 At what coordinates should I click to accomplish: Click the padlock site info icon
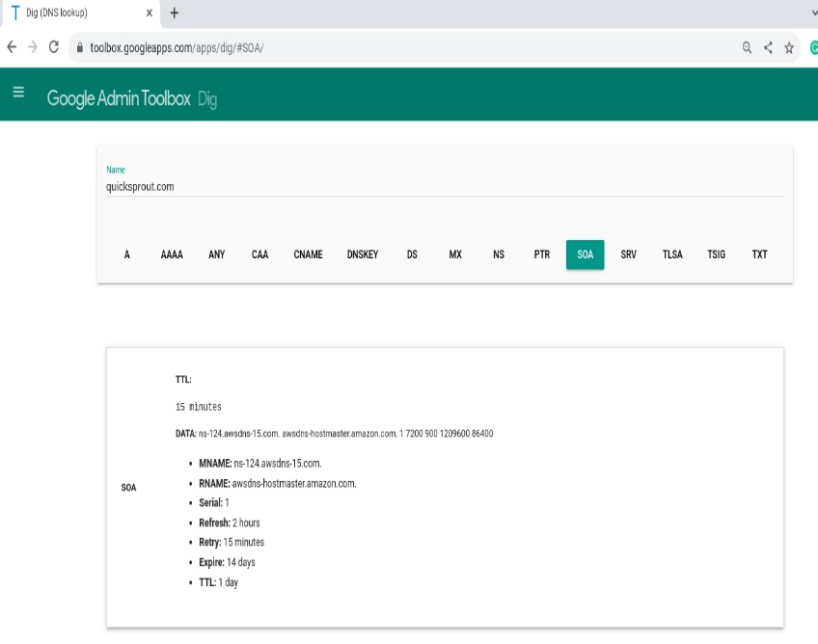coord(79,47)
